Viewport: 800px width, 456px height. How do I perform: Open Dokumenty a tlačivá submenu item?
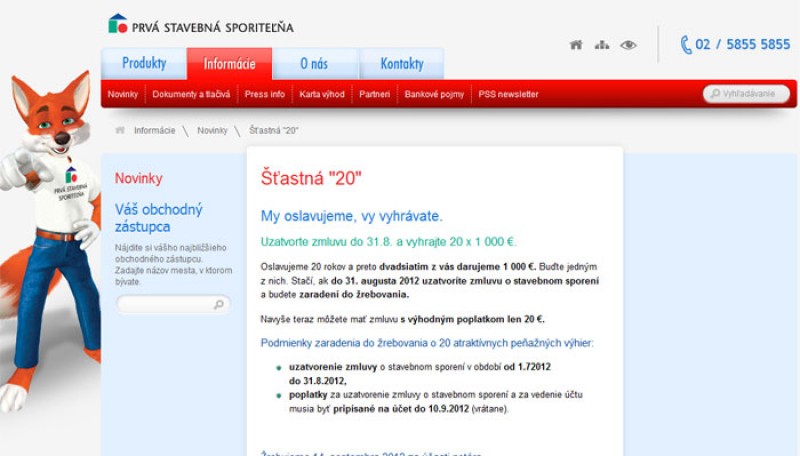coord(191,94)
